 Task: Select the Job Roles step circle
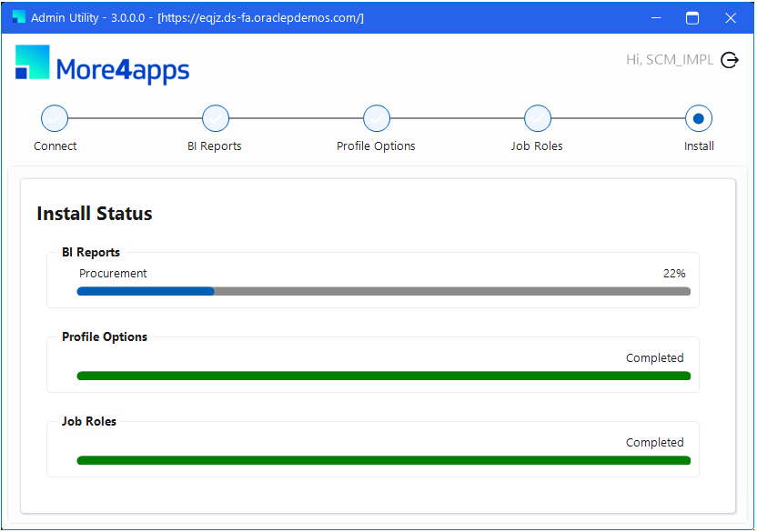point(538,118)
